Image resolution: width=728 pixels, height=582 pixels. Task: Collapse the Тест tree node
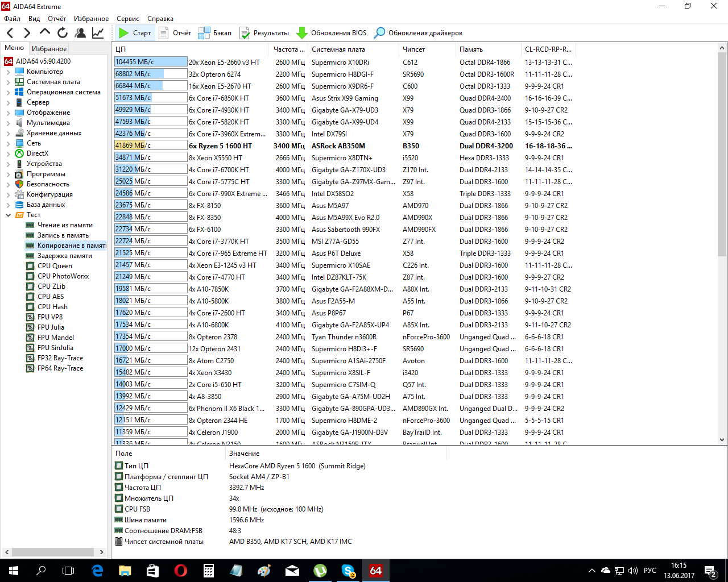(8, 215)
